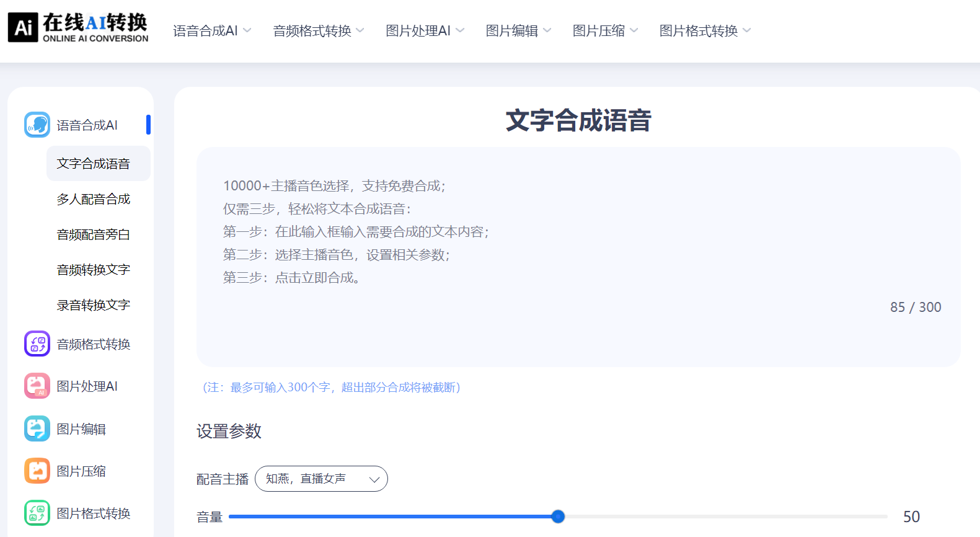Click the 图片格式转换 sidebar icon
The height and width of the screenshot is (537, 980).
[x=37, y=513]
